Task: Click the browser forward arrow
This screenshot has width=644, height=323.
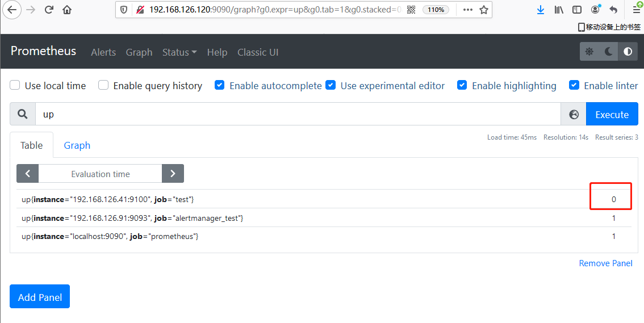Action: (x=31, y=10)
